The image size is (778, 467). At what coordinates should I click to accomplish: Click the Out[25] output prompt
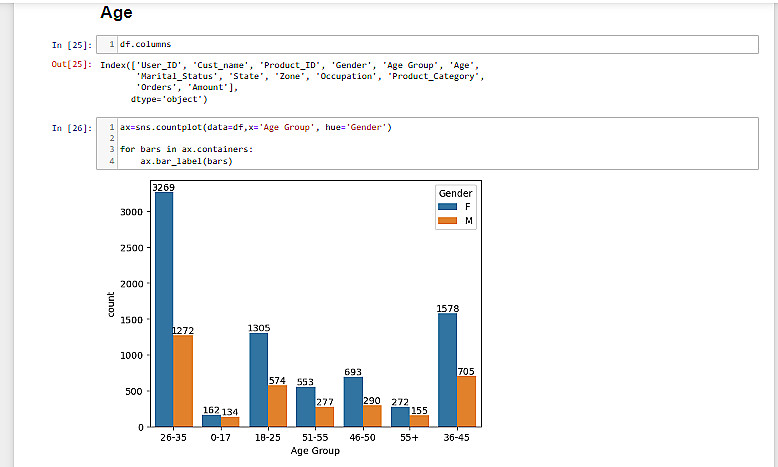71,65
